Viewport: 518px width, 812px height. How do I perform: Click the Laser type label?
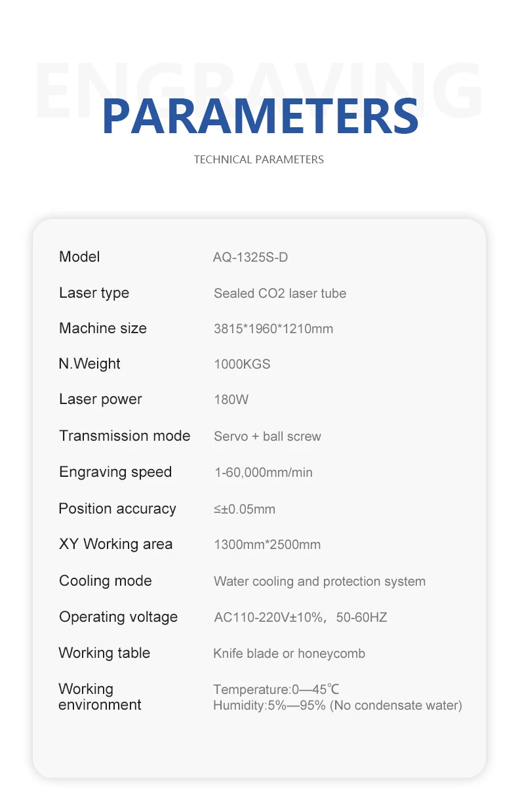coord(94,293)
